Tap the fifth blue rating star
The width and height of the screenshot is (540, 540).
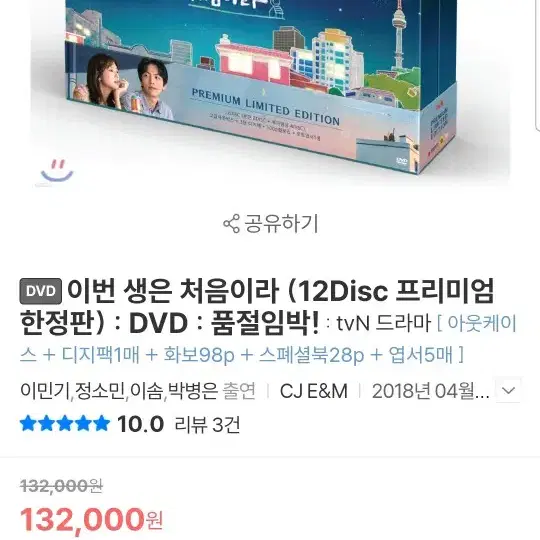(102, 423)
